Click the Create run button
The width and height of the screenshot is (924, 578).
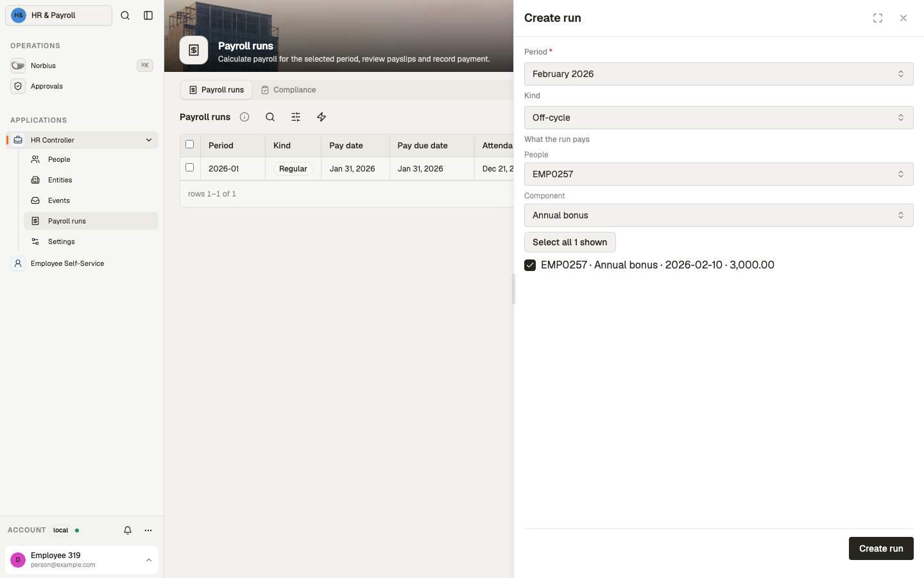881,548
